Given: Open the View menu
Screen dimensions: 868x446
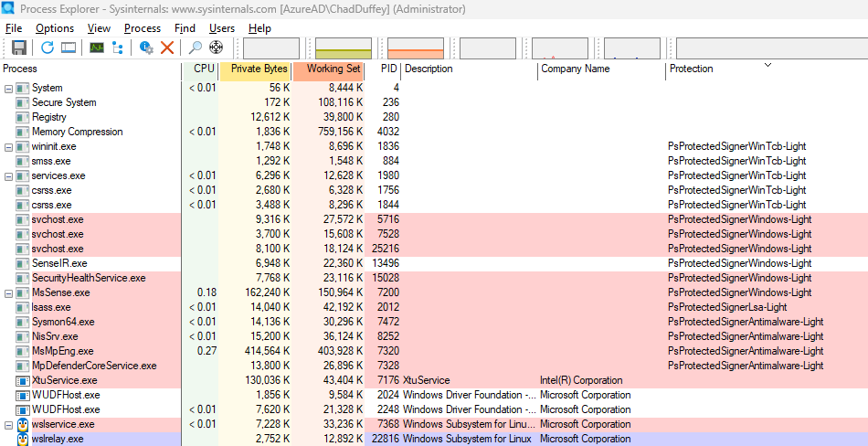Looking at the screenshot, I should pos(99,28).
